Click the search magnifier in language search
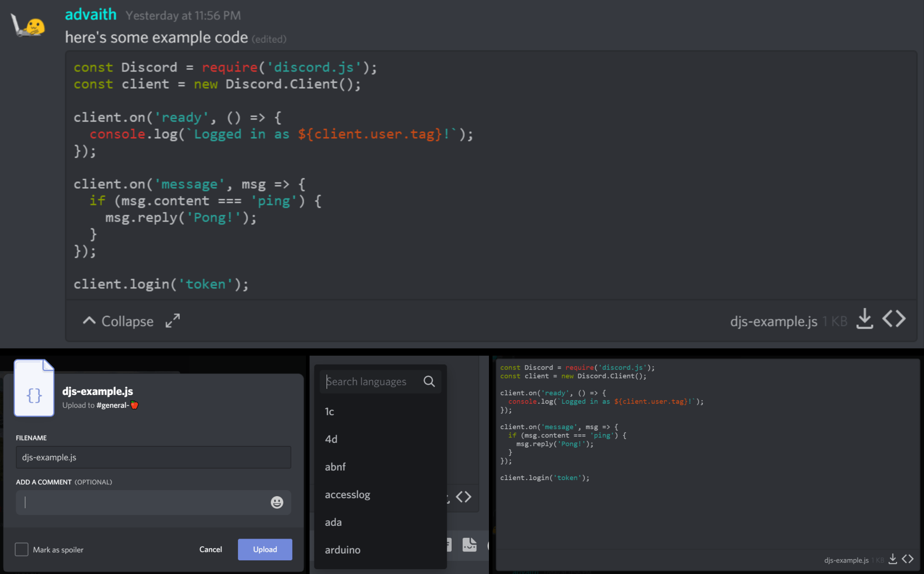This screenshot has width=924, height=574. pos(429,381)
